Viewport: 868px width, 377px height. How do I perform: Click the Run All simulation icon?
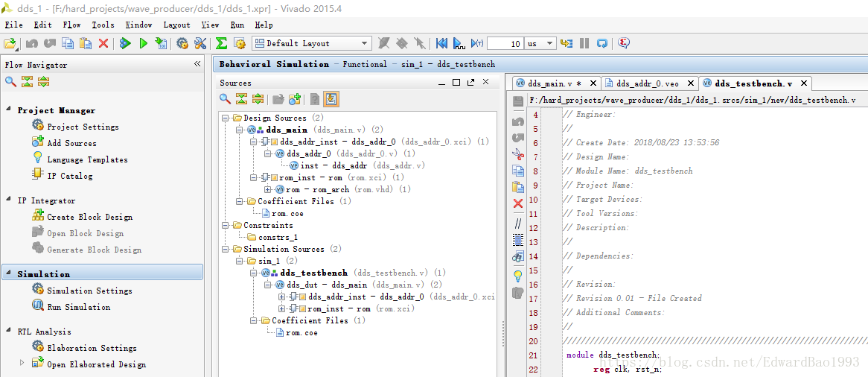click(x=459, y=43)
